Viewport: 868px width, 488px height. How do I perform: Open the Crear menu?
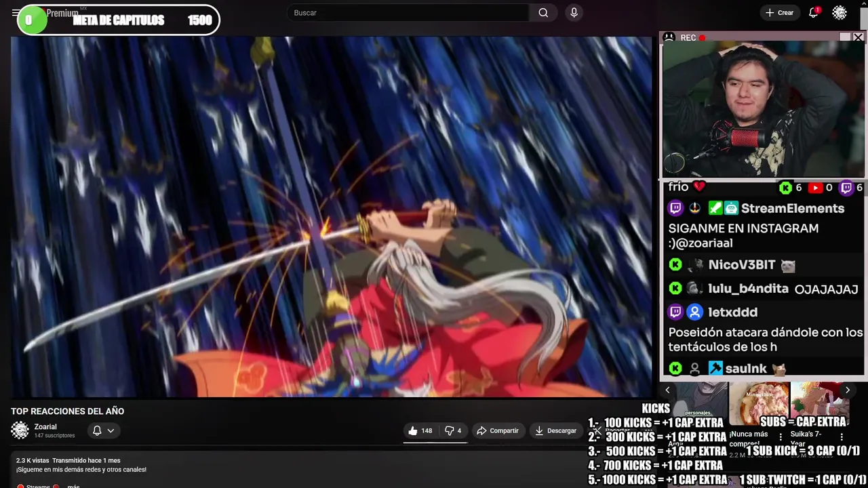click(779, 13)
